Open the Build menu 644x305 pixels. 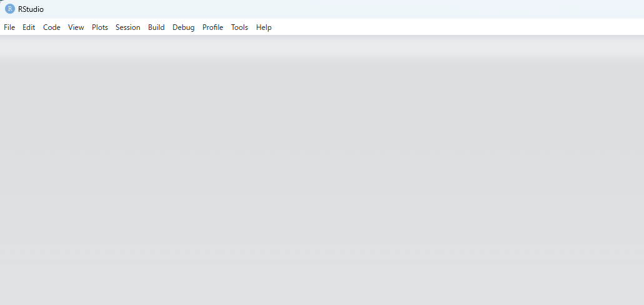(x=156, y=27)
